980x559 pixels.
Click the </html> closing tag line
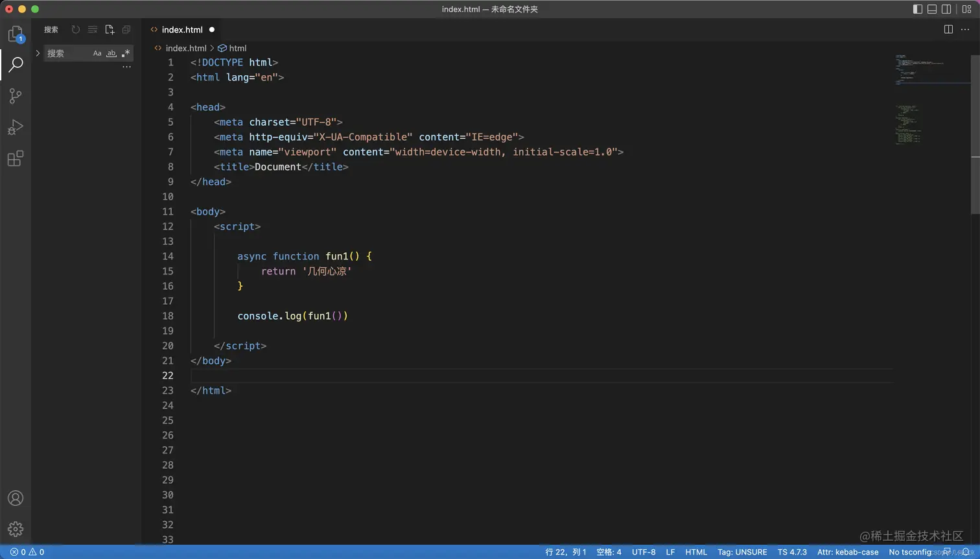[211, 390]
